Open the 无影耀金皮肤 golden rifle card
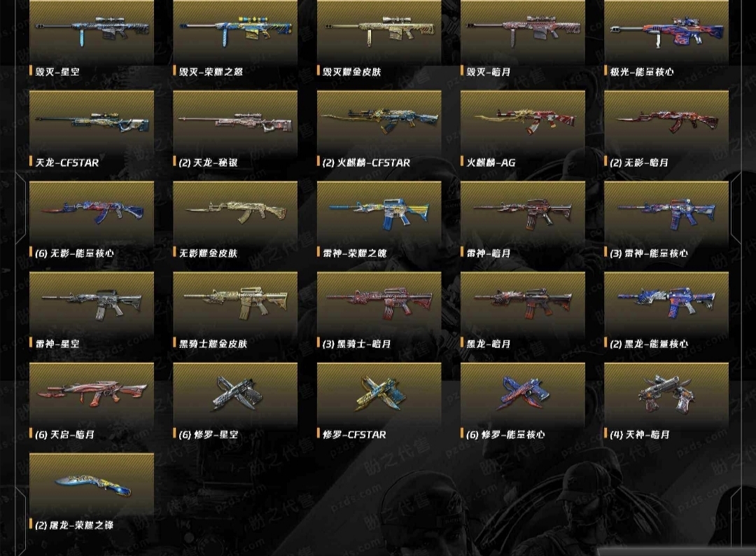The image size is (756, 556). 235,220
